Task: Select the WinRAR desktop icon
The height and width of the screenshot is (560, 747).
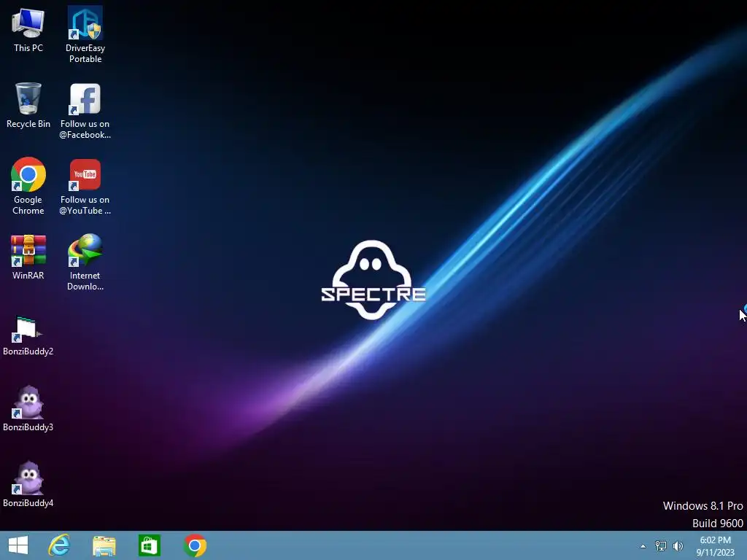Action: pos(28,257)
